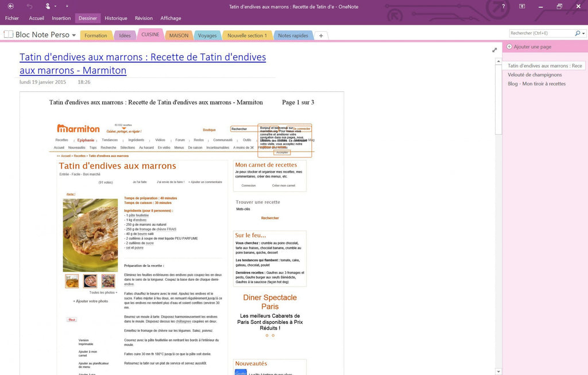Click the Help question mark icon
The height and width of the screenshot is (375, 588).
[503, 6]
